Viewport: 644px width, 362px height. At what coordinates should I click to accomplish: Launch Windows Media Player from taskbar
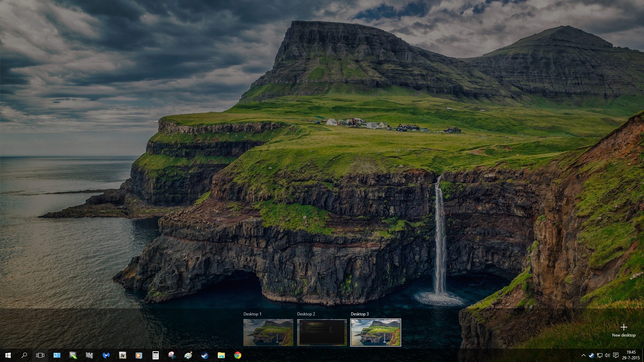pyautogui.click(x=139, y=355)
